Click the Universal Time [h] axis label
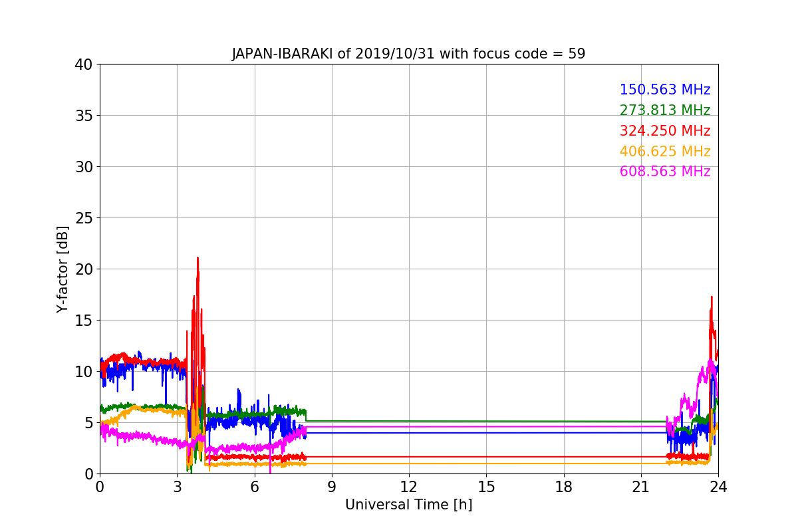798x532 pixels. point(408,505)
